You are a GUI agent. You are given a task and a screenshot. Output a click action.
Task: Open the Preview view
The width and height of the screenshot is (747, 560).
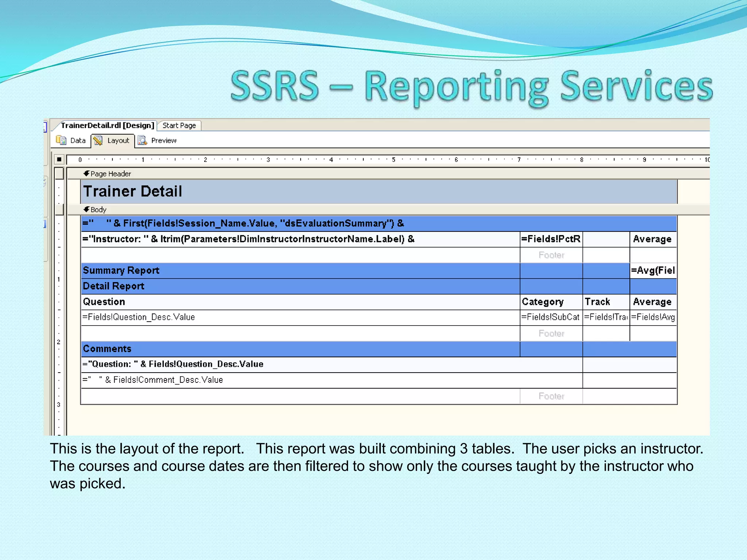(163, 140)
